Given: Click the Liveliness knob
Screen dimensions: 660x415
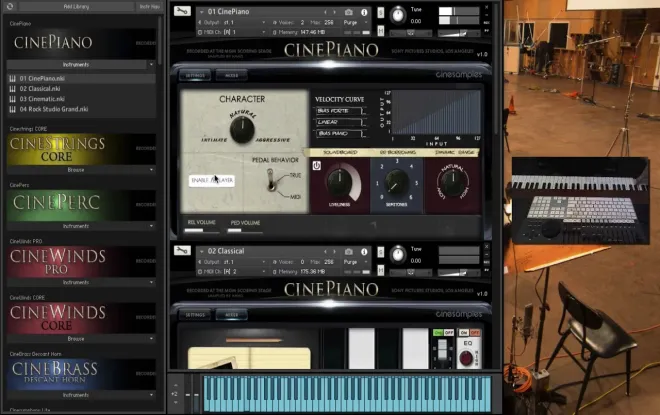Looking at the screenshot, I should [x=339, y=183].
